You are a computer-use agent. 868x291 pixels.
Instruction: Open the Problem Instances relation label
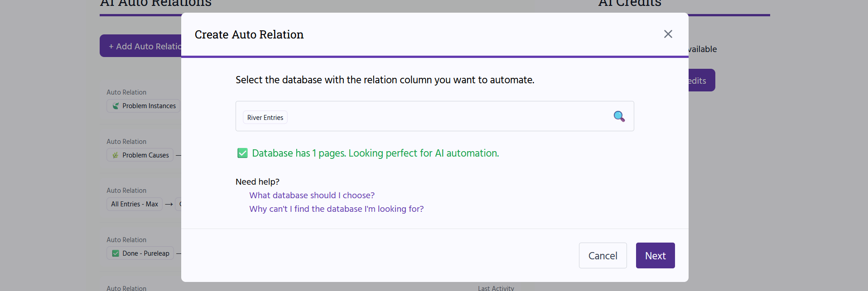pos(149,106)
